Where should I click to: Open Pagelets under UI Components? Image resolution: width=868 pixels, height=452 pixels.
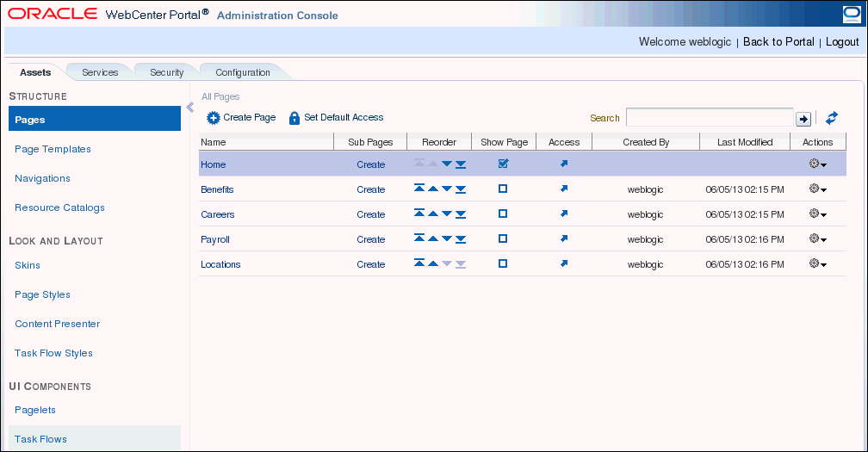click(x=34, y=410)
